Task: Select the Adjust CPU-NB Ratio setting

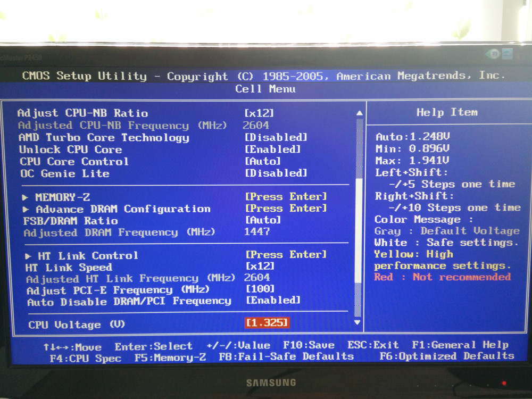Action: coord(82,113)
